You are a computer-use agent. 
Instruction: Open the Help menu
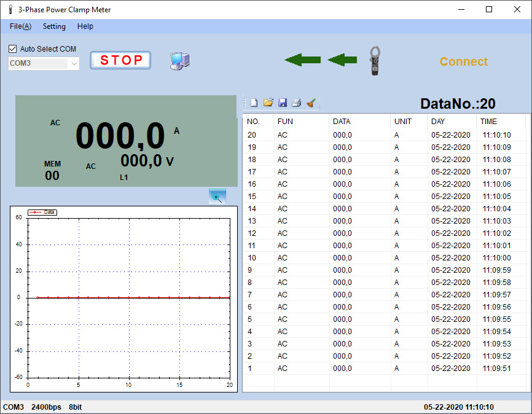click(x=85, y=26)
